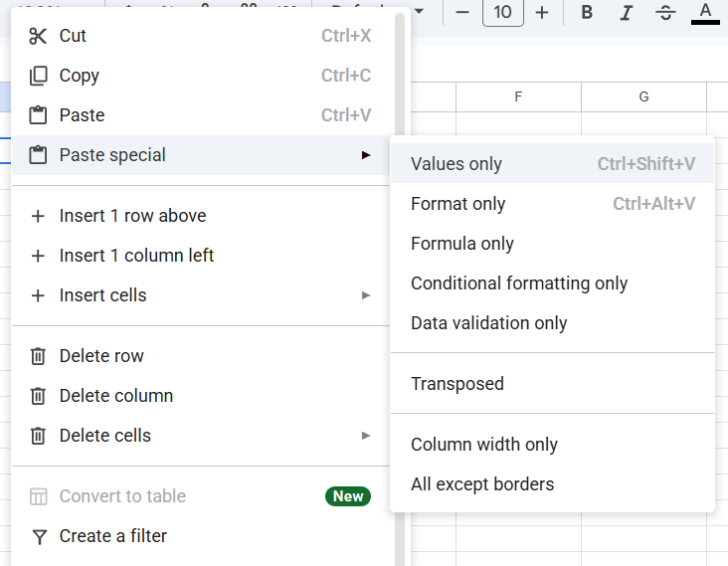Click the trash icon beside Delete column
Screen dimensions: 728x566
coord(38,396)
